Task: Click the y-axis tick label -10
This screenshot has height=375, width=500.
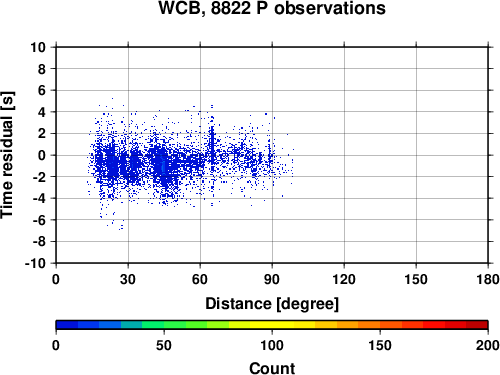Action: [x=35, y=263]
